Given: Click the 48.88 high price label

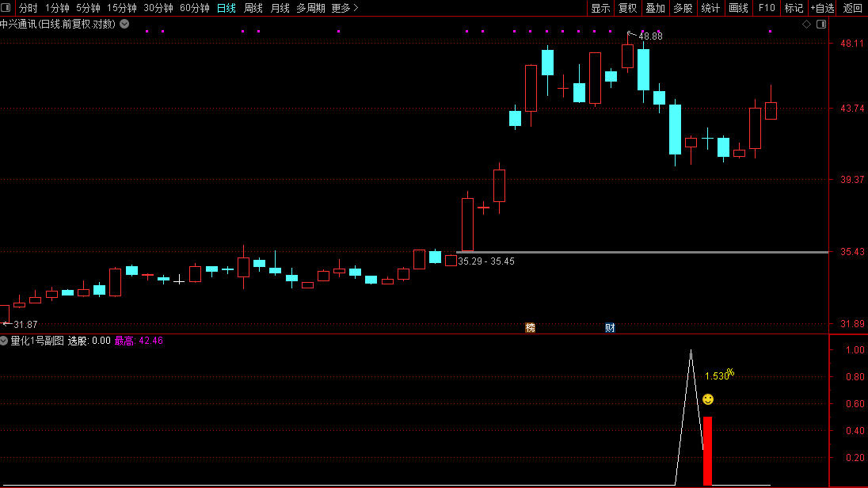Looking at the screenshot, I should coord(650,36).
